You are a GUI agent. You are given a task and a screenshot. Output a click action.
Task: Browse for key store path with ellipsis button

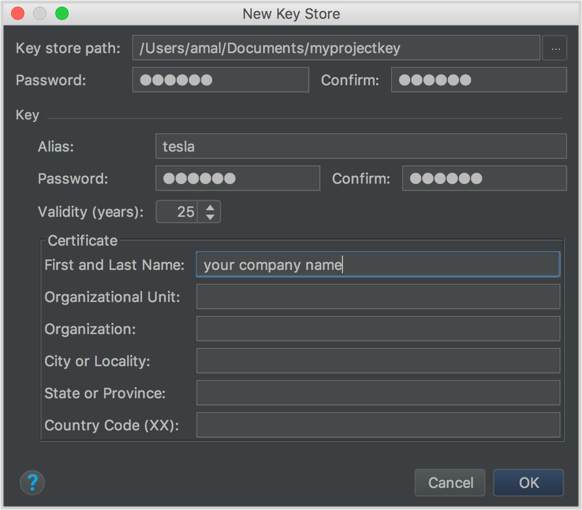[555, 48]
